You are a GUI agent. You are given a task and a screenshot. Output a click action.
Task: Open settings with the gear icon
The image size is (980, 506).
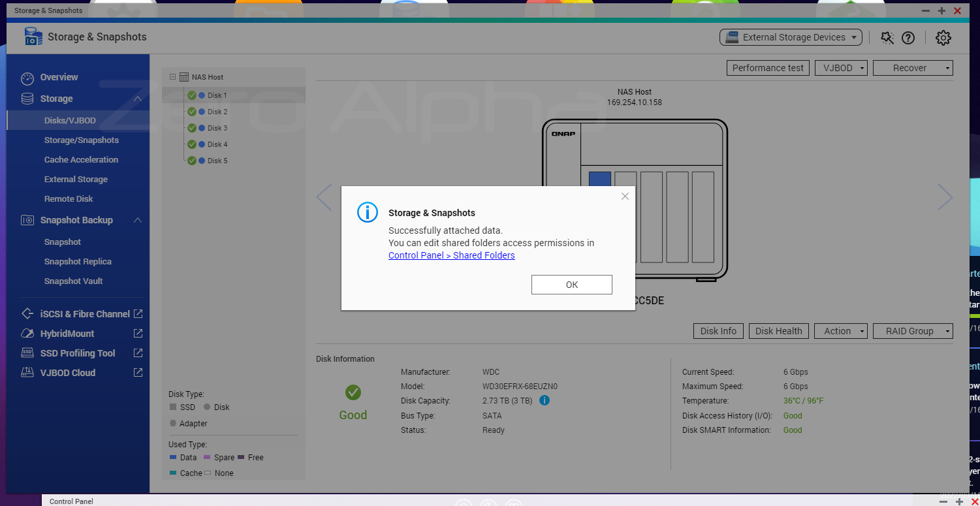click(x=943, y=37)
